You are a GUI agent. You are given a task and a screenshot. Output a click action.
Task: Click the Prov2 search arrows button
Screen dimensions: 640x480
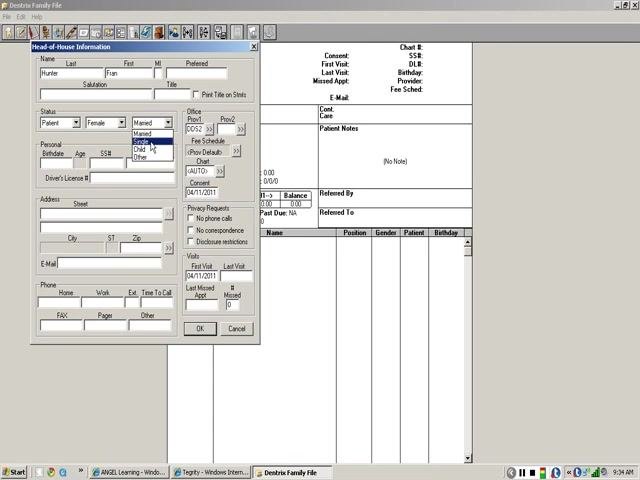(x=241, y=129)
